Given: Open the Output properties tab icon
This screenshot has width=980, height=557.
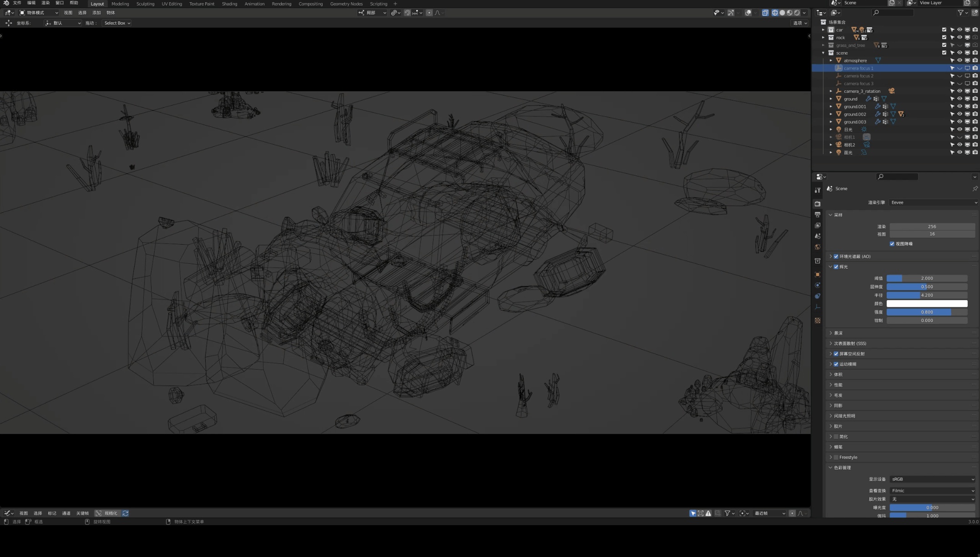Looking at the screenshot, I should (x=818, y=215).
